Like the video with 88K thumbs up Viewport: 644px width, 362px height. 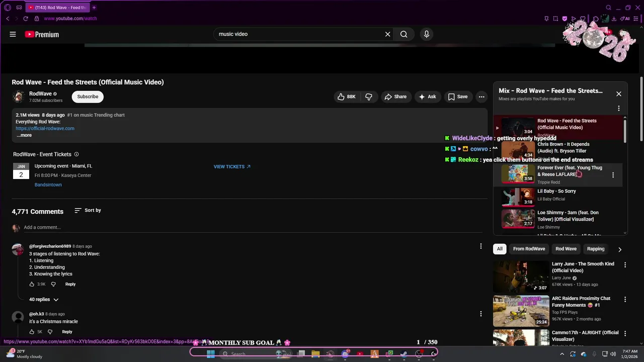click(x=346, y=97)
